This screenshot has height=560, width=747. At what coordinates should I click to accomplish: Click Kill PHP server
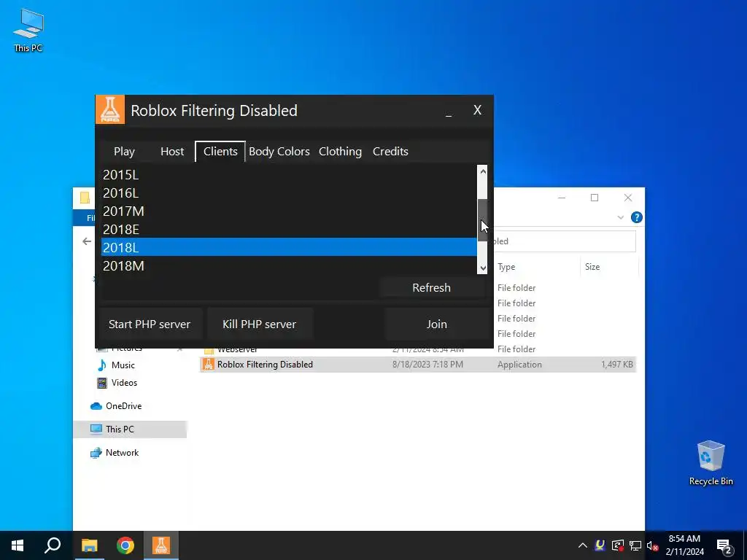click(x=260, y=324)
